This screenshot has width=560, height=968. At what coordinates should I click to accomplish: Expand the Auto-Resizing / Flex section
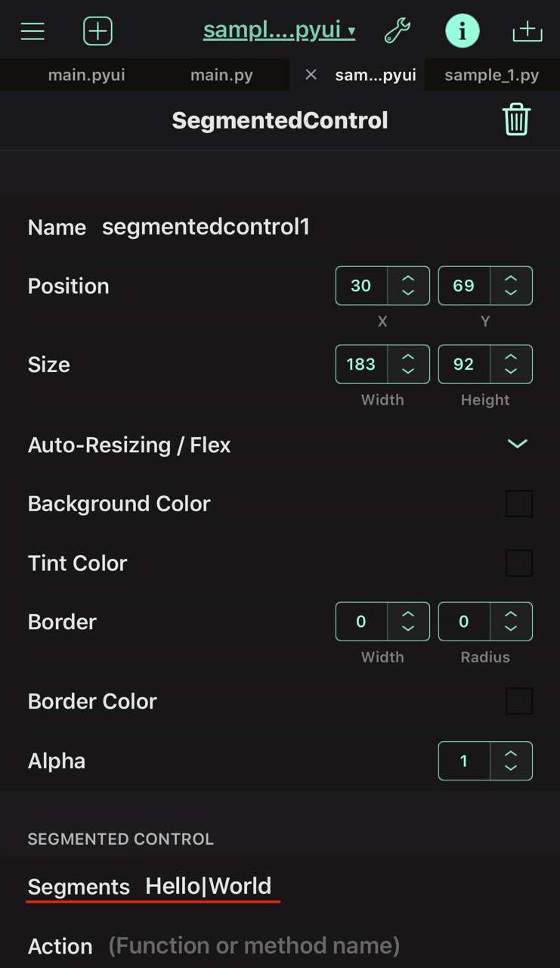517,444
